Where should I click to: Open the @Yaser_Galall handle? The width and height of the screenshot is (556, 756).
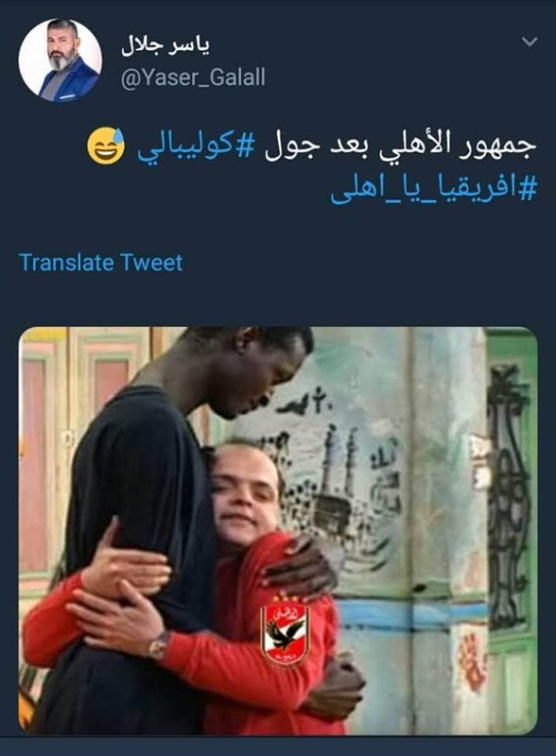(193, 77)
